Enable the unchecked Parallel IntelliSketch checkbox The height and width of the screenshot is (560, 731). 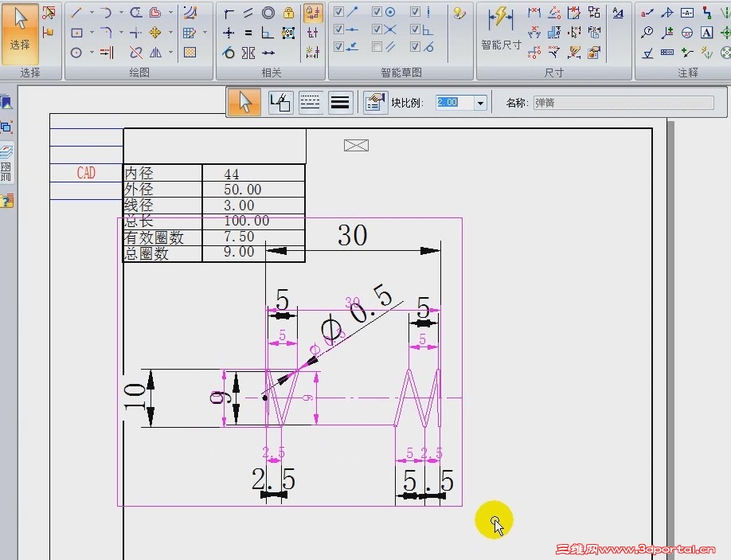coord(377,47)
